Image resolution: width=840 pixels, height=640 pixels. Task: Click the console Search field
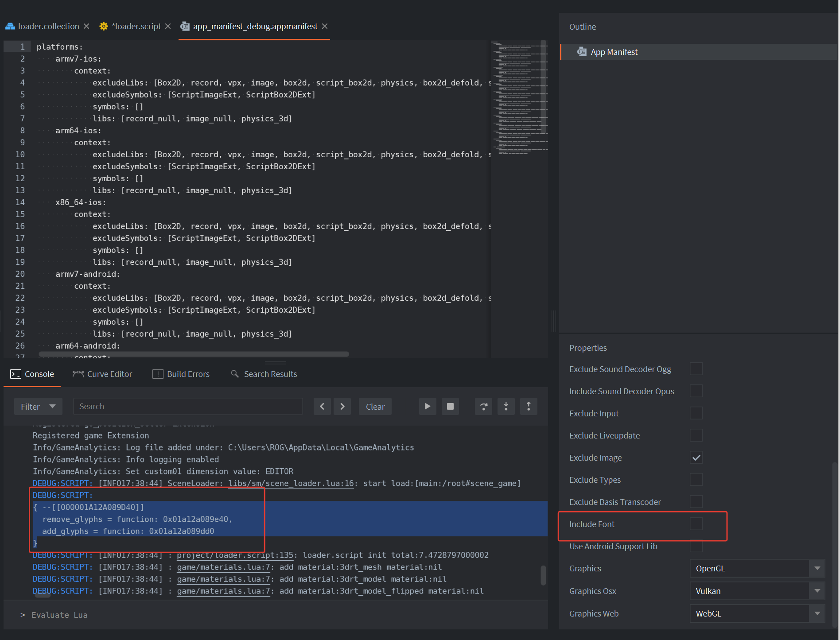click(x=188, y=406)
